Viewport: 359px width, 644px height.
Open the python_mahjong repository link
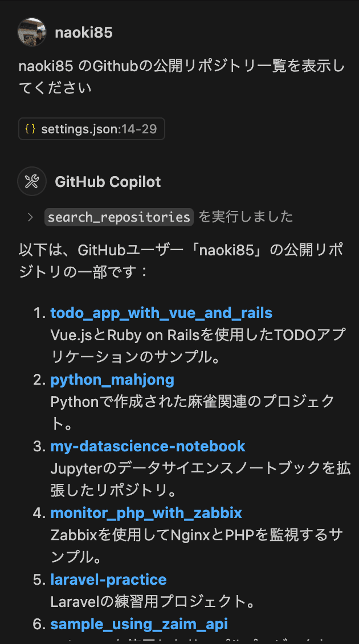pyautogui.click(x=112, y=379)
